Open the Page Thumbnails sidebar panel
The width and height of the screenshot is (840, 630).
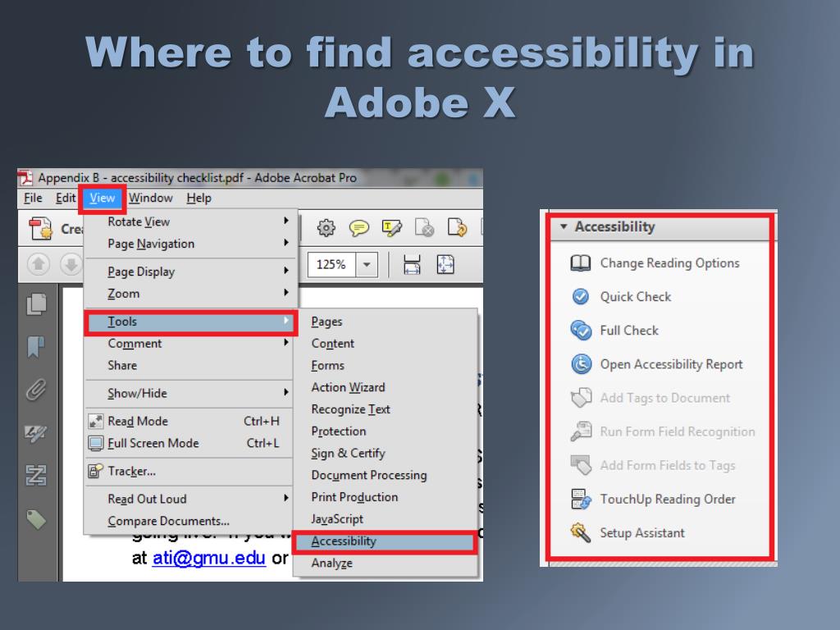pos(36,304)
